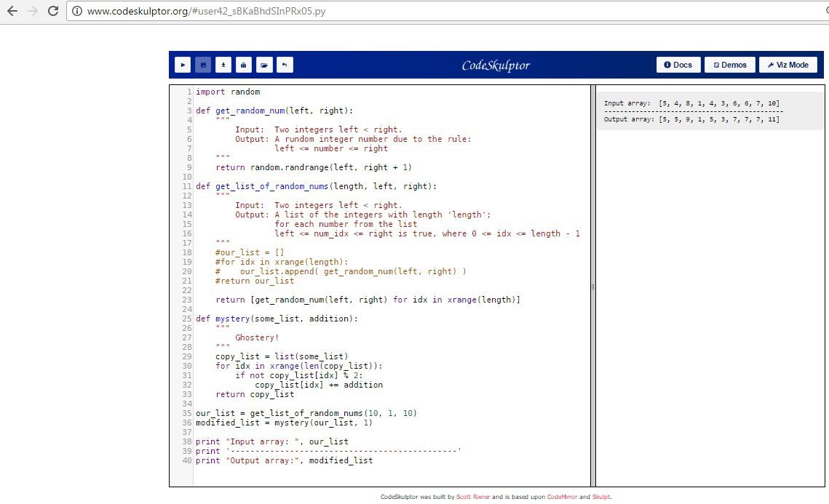Click 'our_list = get_list_of_random_nums(10, 1, 10)' line

pos(306,413)
